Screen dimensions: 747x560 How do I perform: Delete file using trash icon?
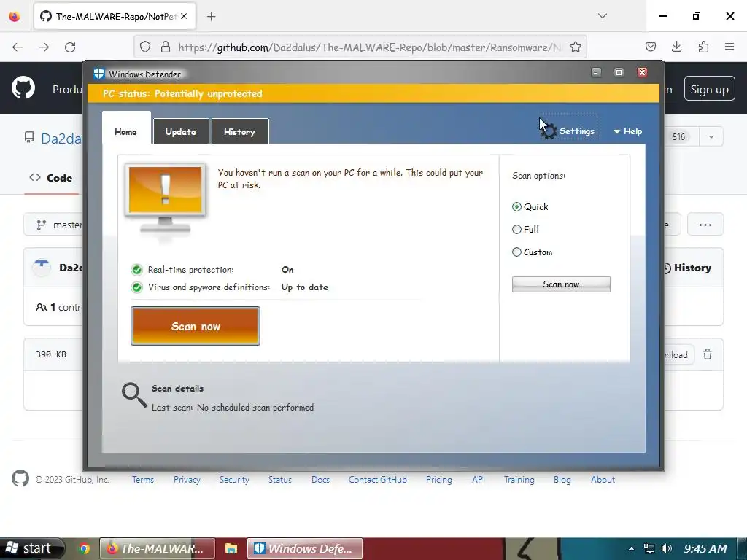point(708,354)
